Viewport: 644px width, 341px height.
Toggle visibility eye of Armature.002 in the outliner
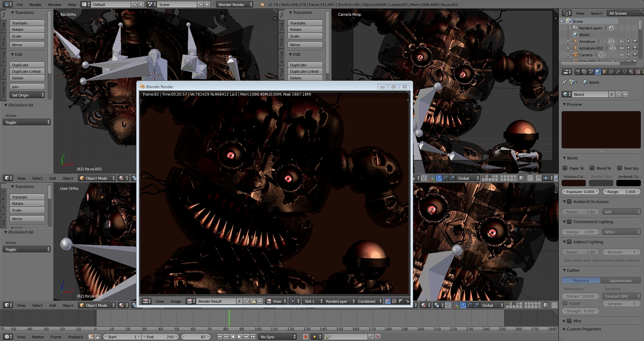(622, 48)
